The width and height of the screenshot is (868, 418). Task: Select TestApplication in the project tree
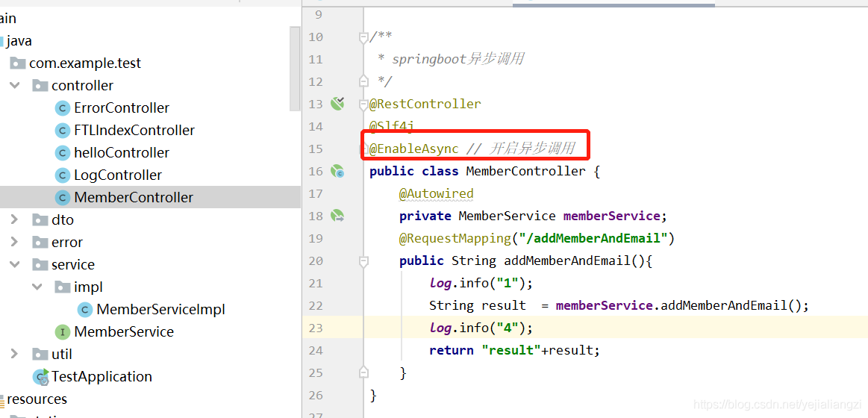pos(102,377)
